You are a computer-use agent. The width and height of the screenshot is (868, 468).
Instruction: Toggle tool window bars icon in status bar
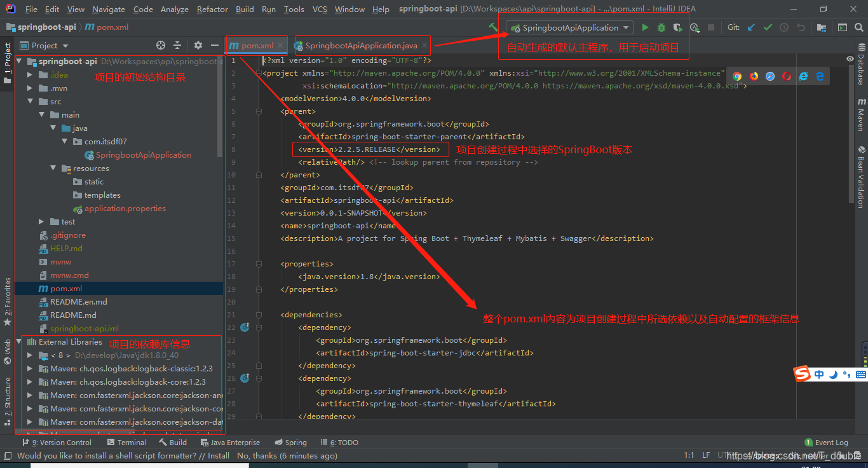coord(7,455)
